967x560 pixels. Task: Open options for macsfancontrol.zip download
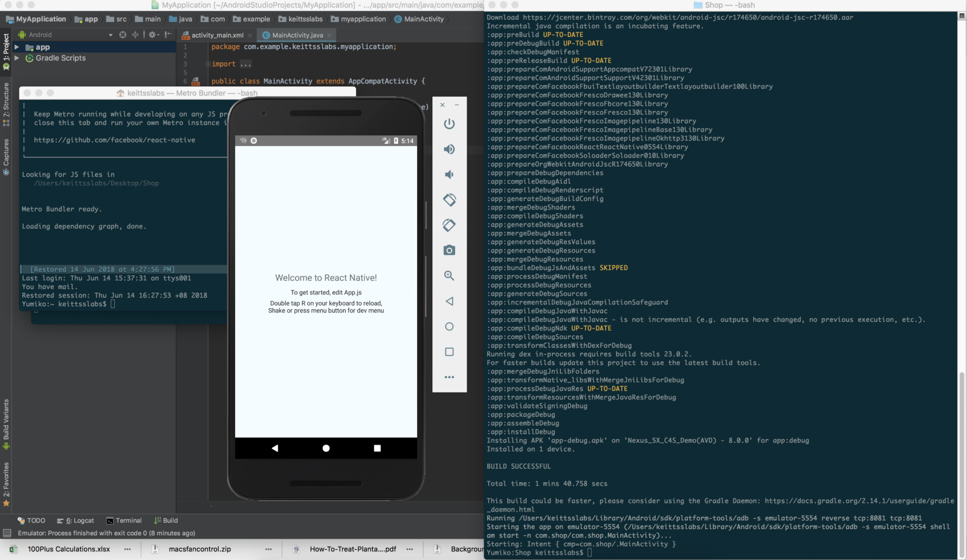268,549
